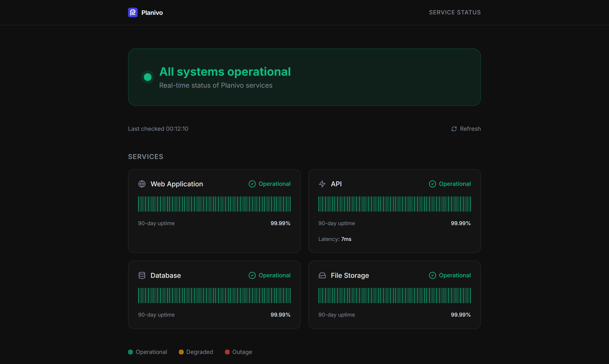609x364 pixels.
Task: Click the amber Degraded legend dot
Action: click(x=181, y=352)
